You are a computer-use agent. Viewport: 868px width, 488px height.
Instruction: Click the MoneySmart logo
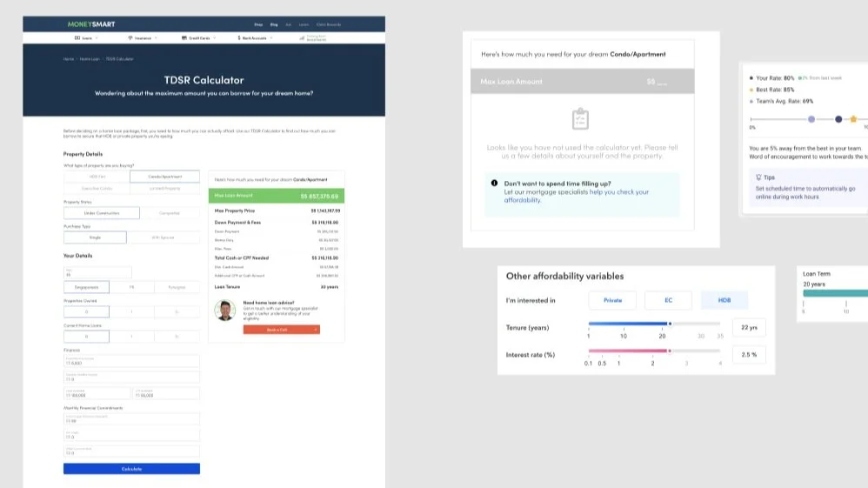coord(91,24)
